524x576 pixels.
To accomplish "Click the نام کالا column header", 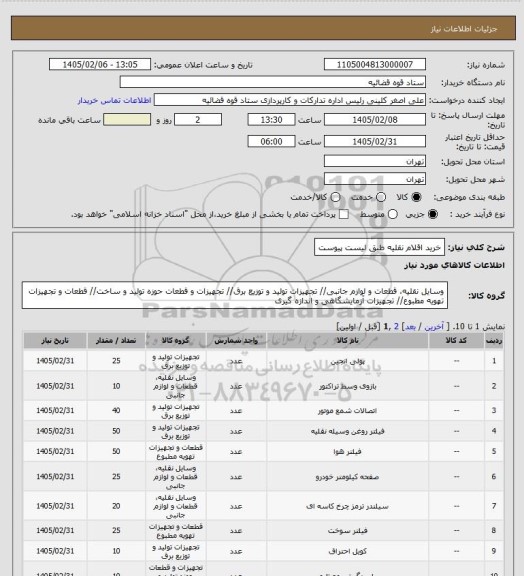I will coord(347,341).
